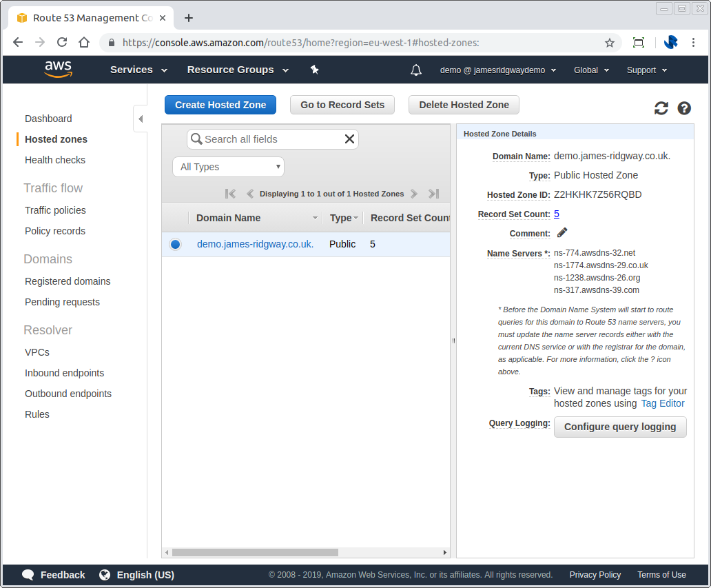The width and height of the screenshot is (711, 588).
Task: Click the language globe icon
Action: (105, 575)
